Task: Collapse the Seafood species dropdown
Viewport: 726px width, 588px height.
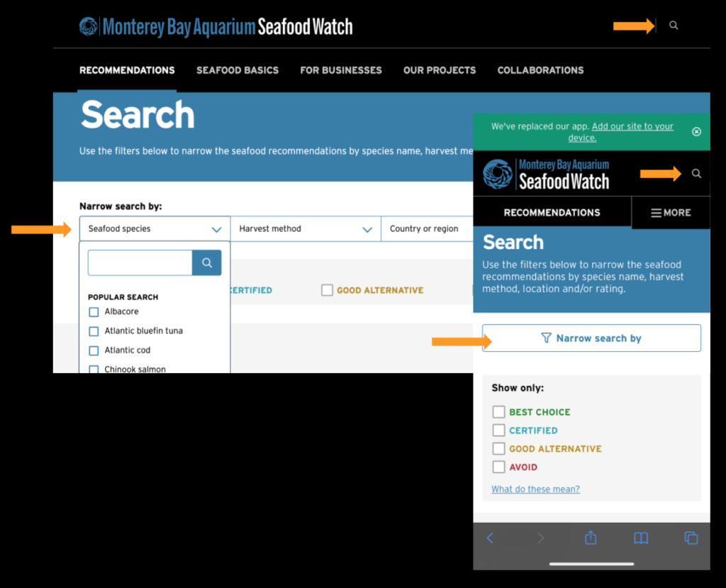Action: (155, 228)
